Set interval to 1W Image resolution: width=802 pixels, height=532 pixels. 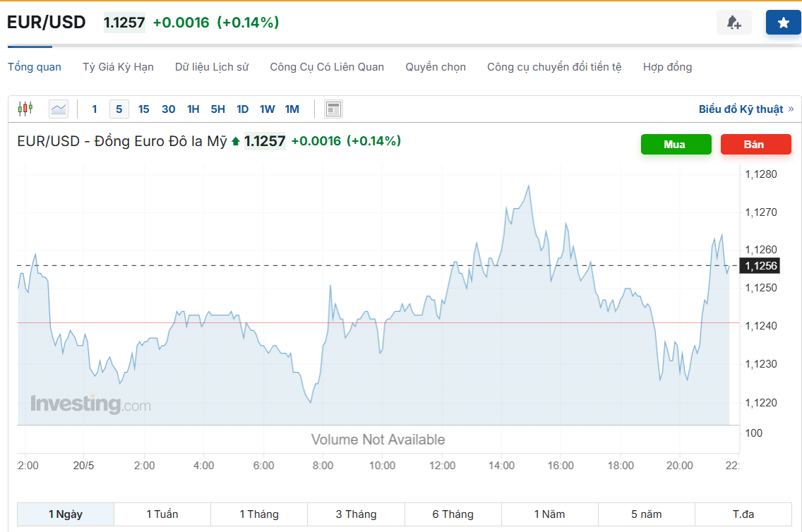coord(267,109)
